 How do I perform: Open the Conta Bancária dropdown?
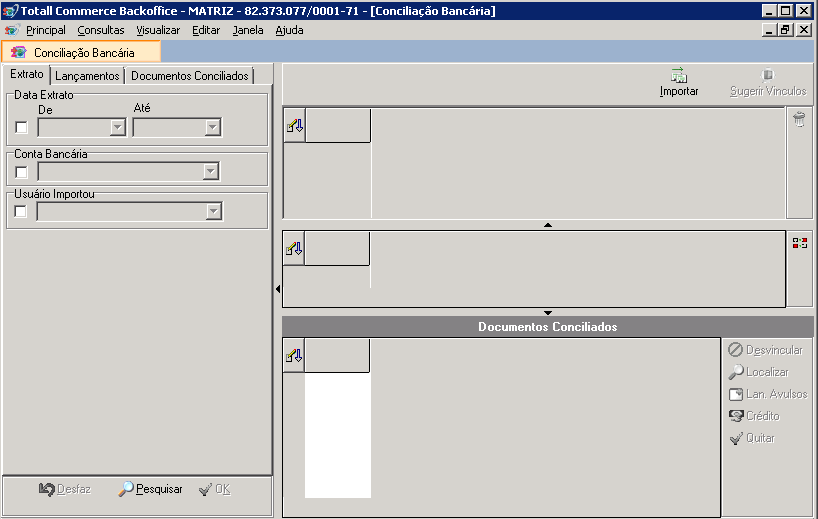[210, 171]
